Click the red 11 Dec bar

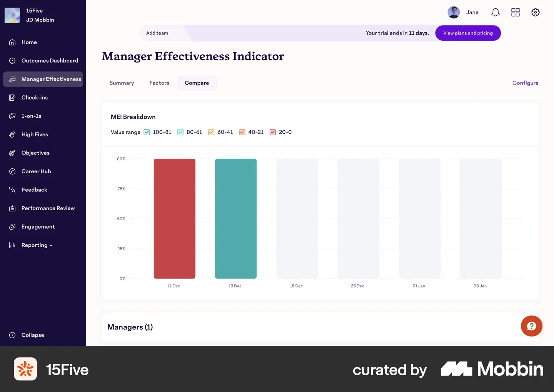point(175,219)
